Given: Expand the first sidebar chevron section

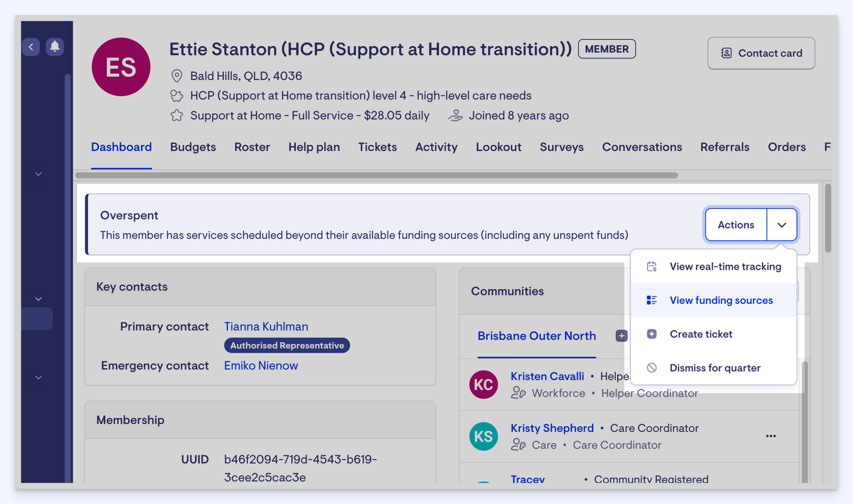Looking at the screenshot, I should (39, 174).
